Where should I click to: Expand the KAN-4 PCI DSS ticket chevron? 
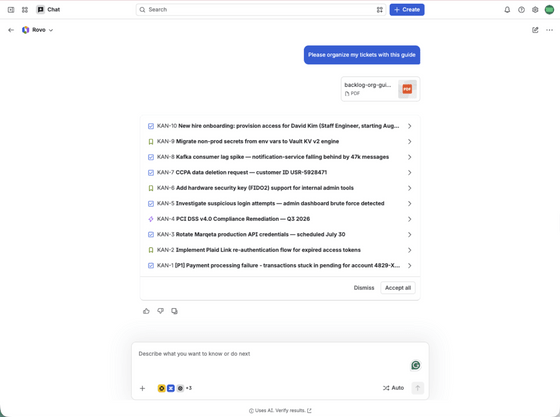(410, 219)
